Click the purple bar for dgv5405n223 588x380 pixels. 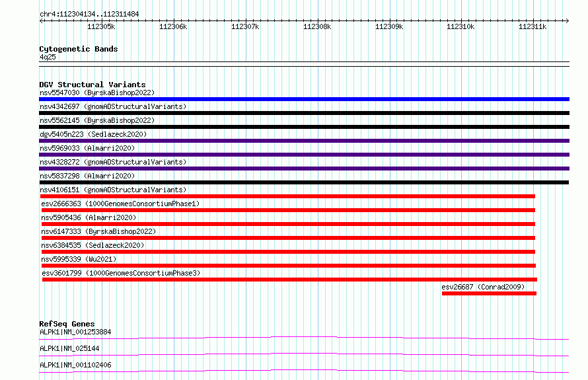point(304,141)
